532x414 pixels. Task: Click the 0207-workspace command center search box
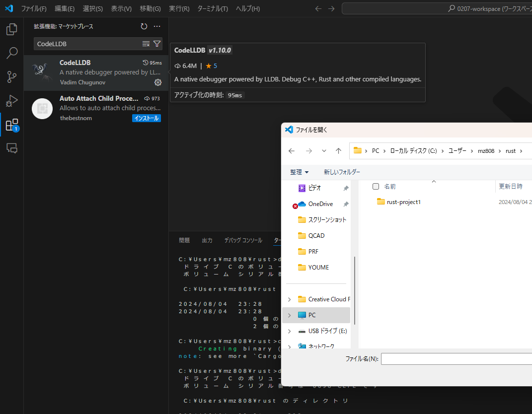[437, 8]
